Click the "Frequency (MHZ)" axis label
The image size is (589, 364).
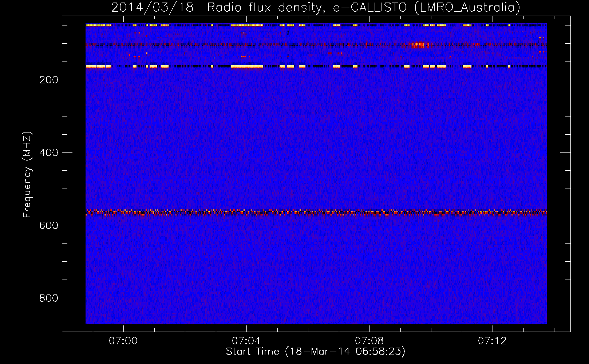(27, 175)
